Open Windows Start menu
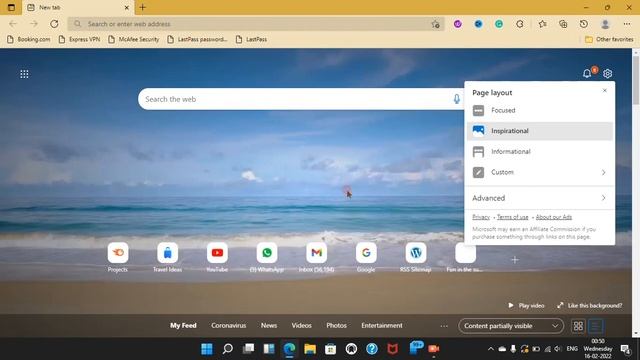Viewport: 640px width, 360px height. (x=207, y=349)
